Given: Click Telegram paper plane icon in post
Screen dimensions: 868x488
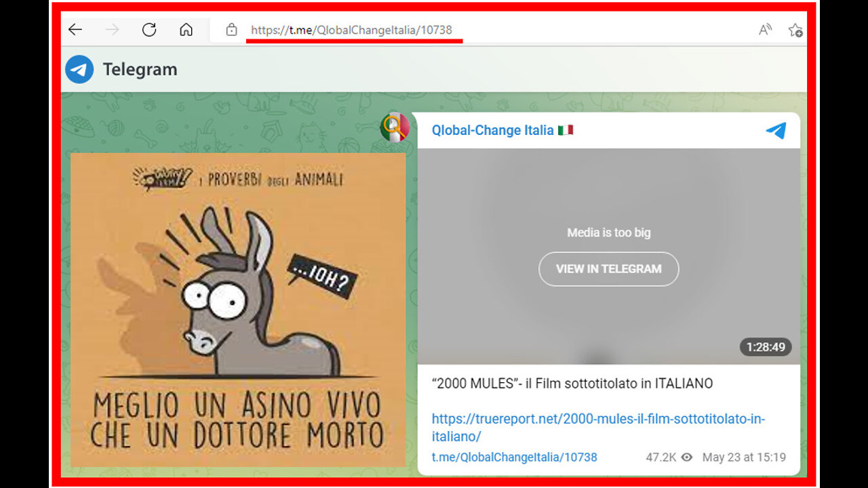Looking at the screenshot, I should click(x=776, y=130).
